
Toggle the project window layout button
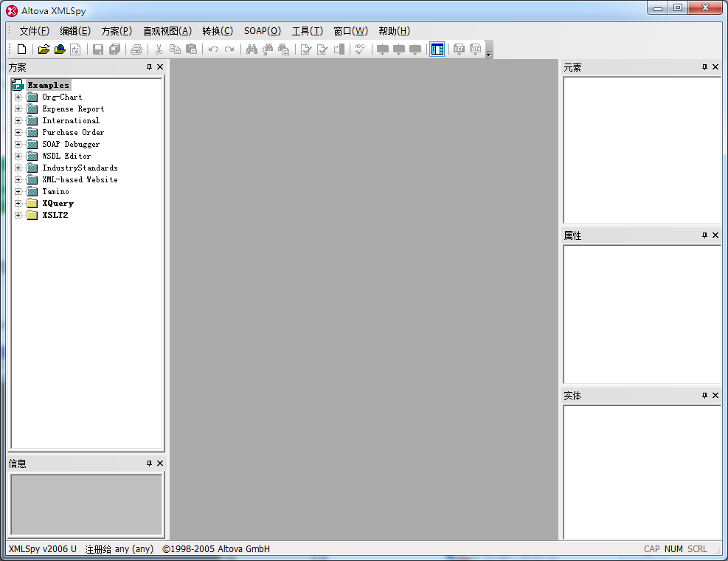(x=437, y=49)
